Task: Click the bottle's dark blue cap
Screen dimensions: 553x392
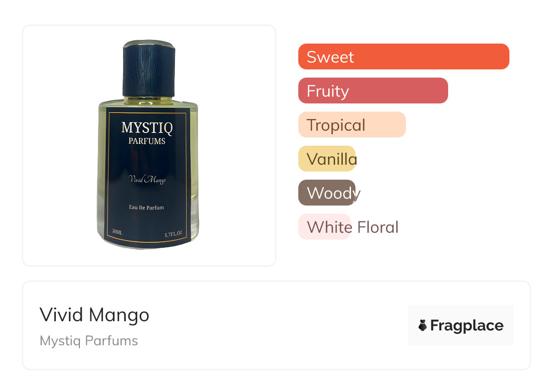Action: click(x=149, y=68)
